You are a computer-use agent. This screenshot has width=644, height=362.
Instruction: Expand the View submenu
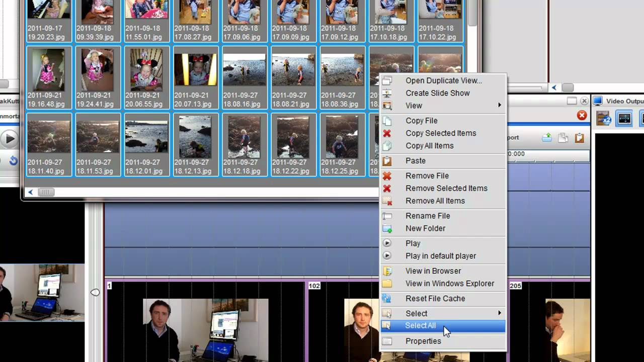coord(443,106)
